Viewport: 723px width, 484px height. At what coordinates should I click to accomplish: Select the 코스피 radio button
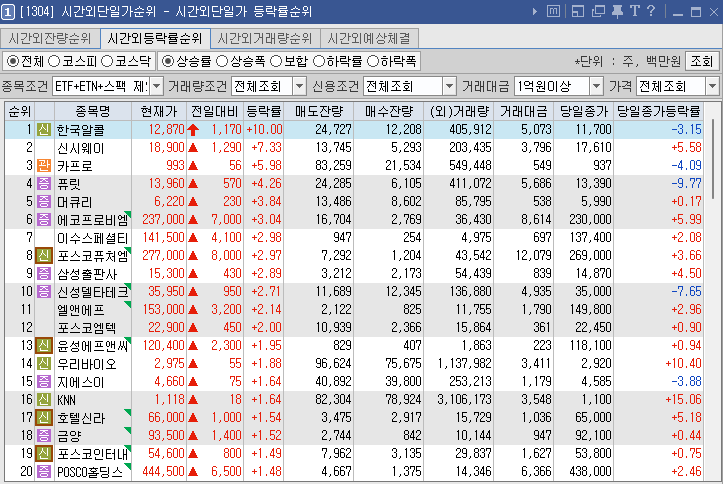click(54, 61)
